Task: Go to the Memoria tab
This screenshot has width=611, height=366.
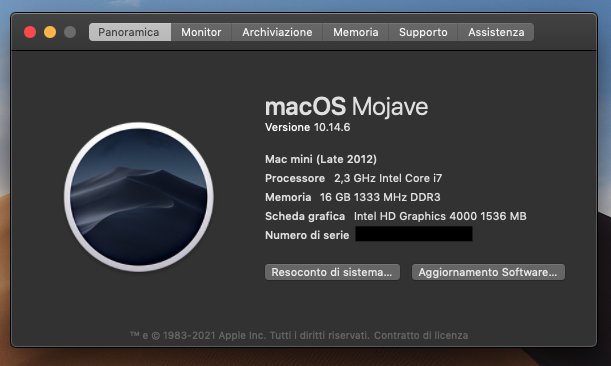Action: 355,32
